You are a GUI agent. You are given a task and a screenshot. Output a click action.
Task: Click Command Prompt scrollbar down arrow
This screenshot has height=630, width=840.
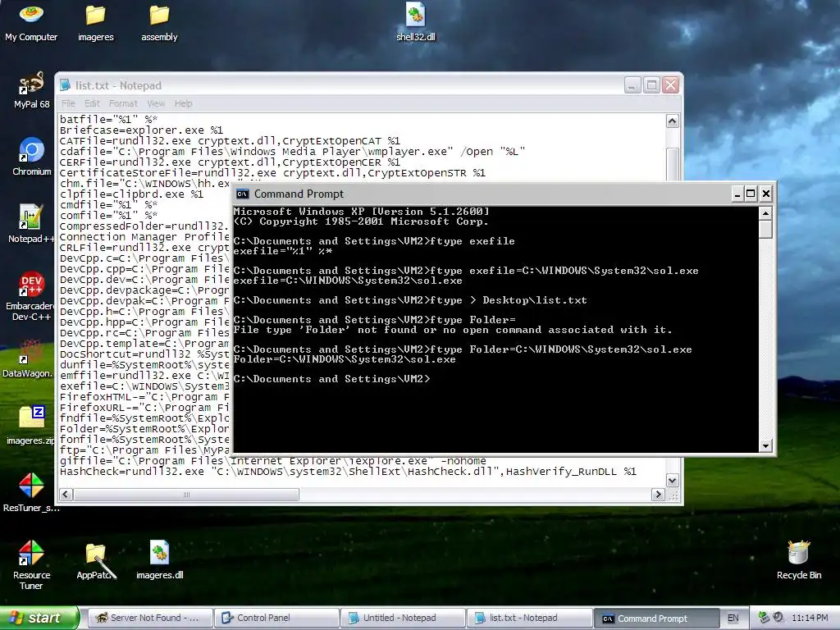pos(765,445)
